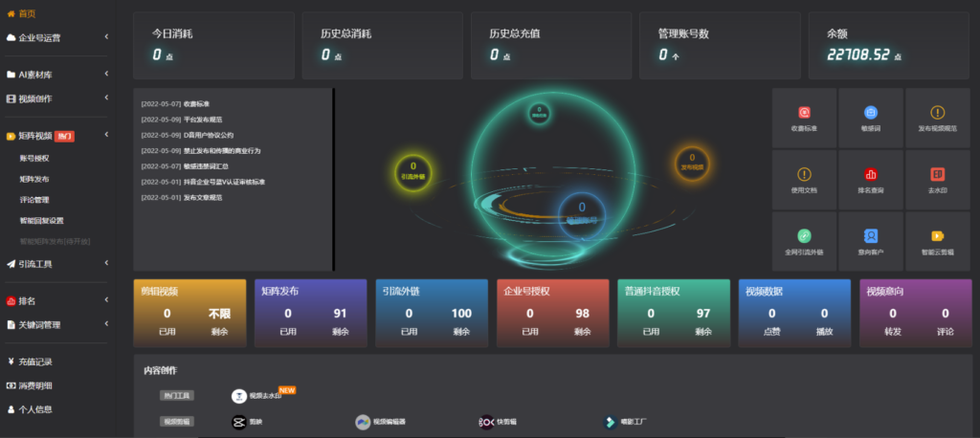Click the 视频剪辑 category tag

coord(177,422)
